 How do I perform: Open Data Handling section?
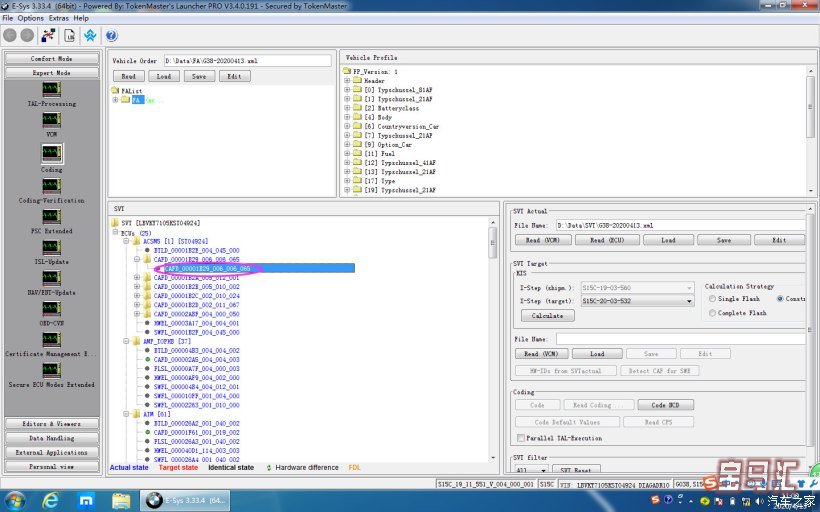pyautogui.click(x=51, y=438)
